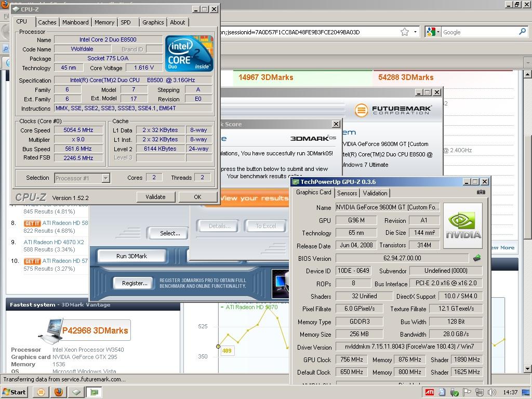Open the Windows Start menu

(x=14, y=392)
